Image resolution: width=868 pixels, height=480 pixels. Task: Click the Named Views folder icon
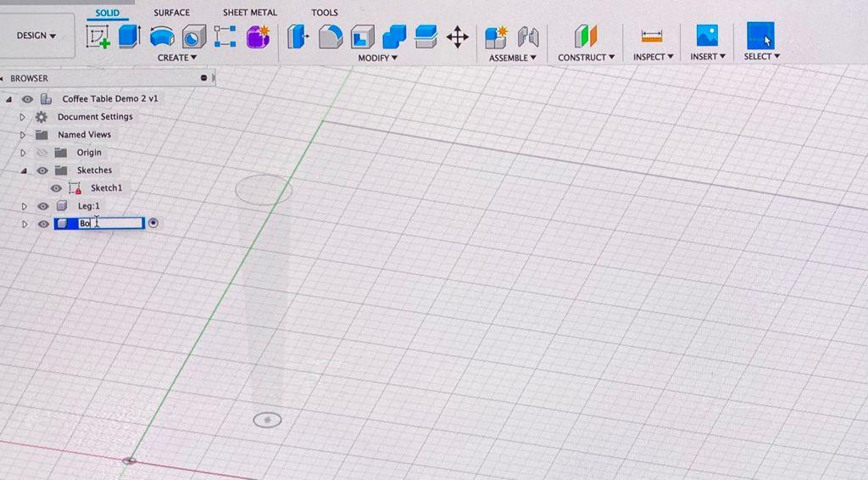point(42,135)
